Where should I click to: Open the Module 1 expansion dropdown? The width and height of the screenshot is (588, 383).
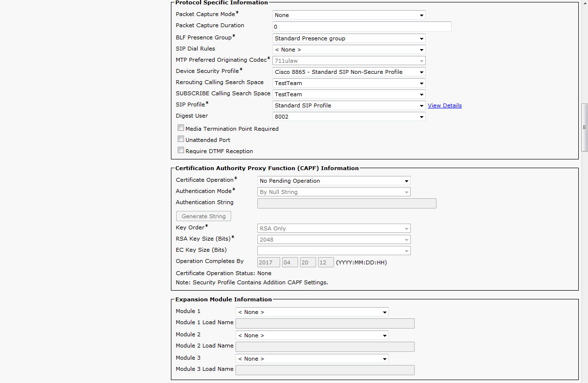pyautogui.click(x=312, y=312)
